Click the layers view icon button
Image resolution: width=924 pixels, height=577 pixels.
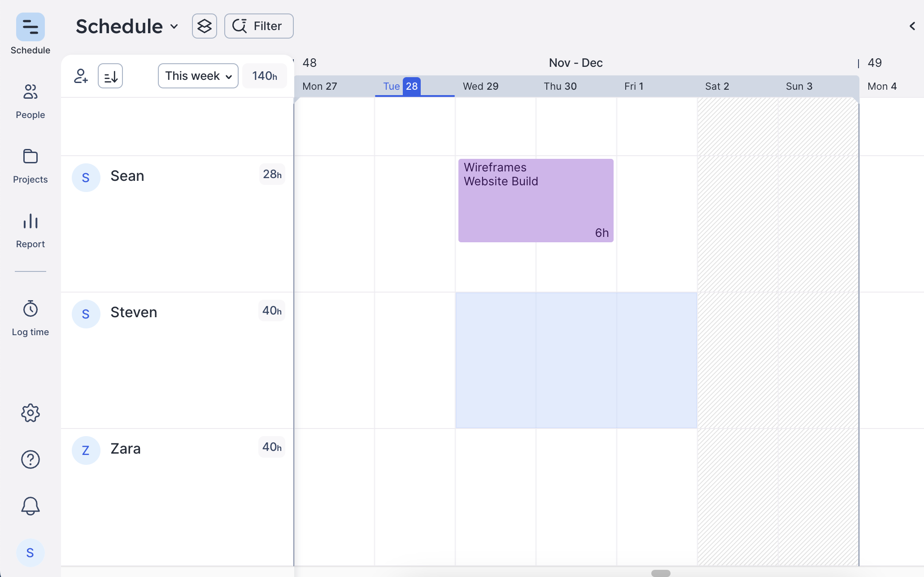coord(205,26)
